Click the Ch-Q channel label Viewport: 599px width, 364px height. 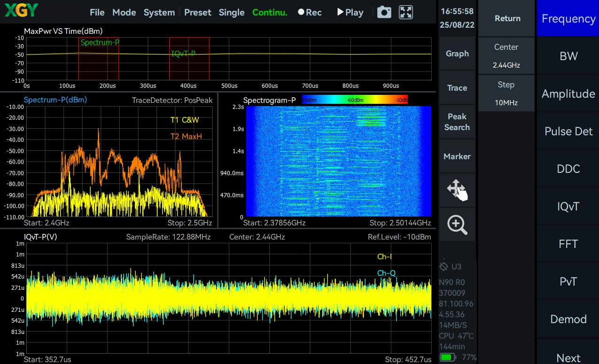coord(386,273)
